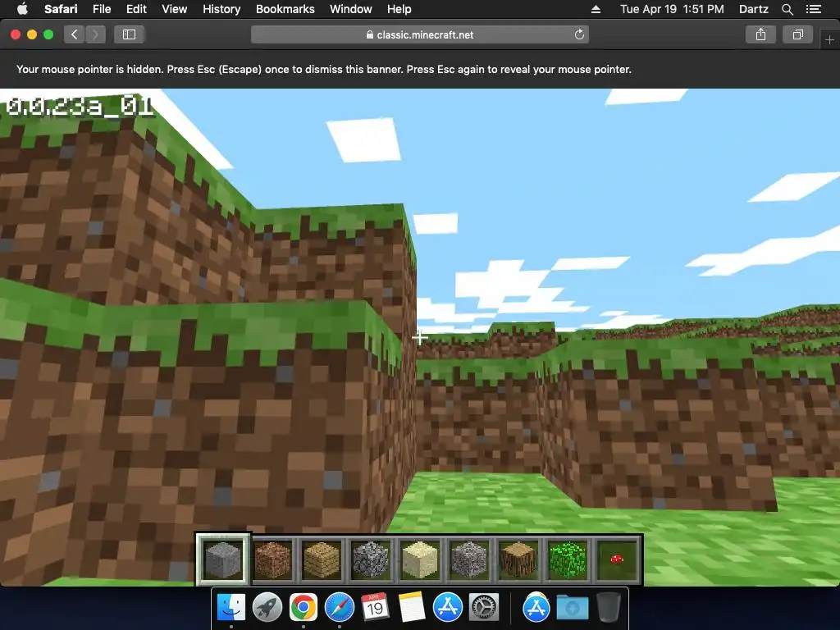Open Calendar from the Dock

point(375,607)
